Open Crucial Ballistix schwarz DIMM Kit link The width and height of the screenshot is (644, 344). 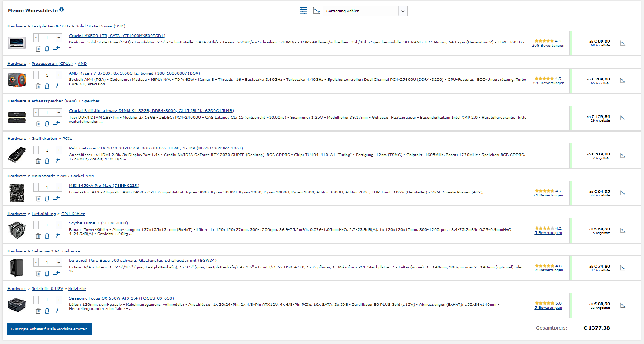pos(151,111)
